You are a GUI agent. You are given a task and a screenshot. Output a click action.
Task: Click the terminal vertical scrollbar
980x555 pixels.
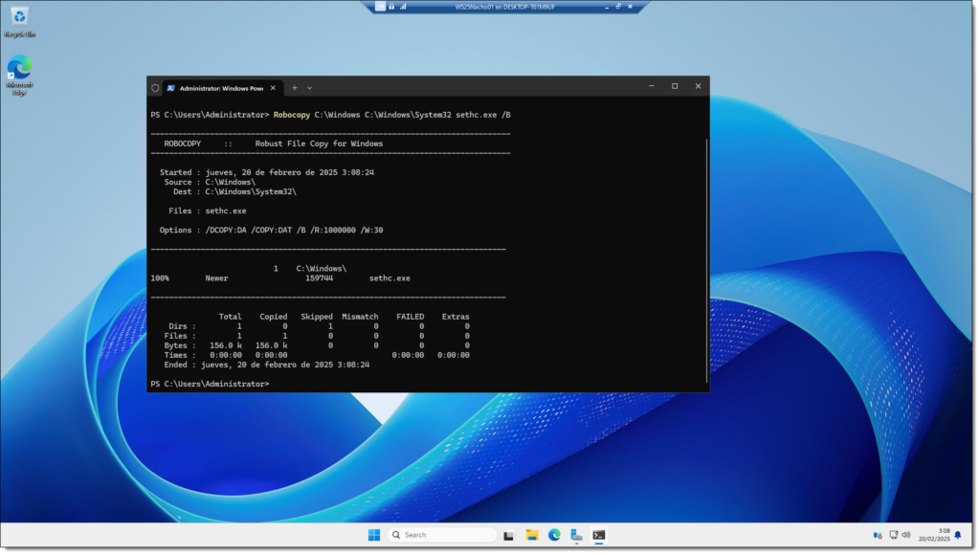(x=707, y=259)
